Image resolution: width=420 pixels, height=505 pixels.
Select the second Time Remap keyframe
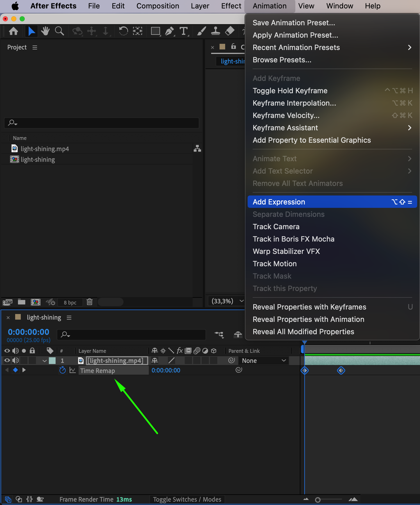(341, 370)
